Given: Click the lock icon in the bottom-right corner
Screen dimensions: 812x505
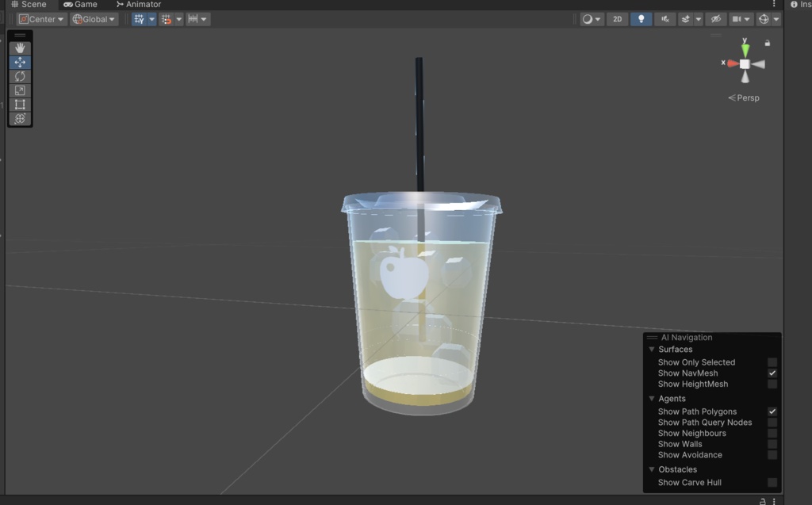Looking at the screenshot, I should pos(762,501).
